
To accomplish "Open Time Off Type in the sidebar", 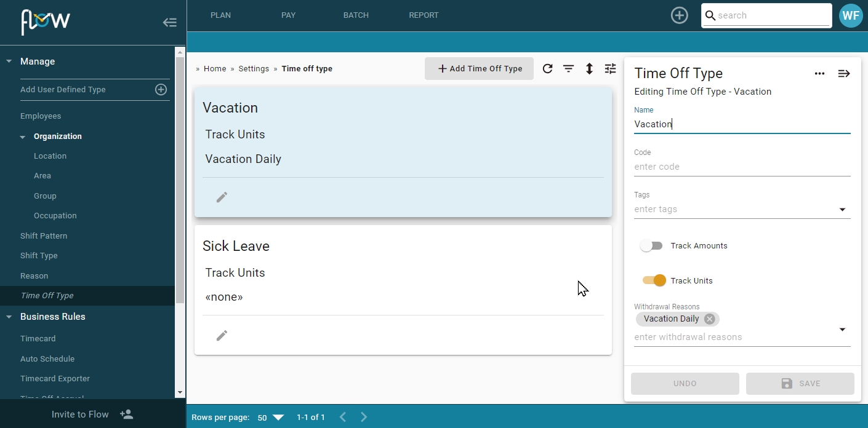I will click(x=47, y=296).
